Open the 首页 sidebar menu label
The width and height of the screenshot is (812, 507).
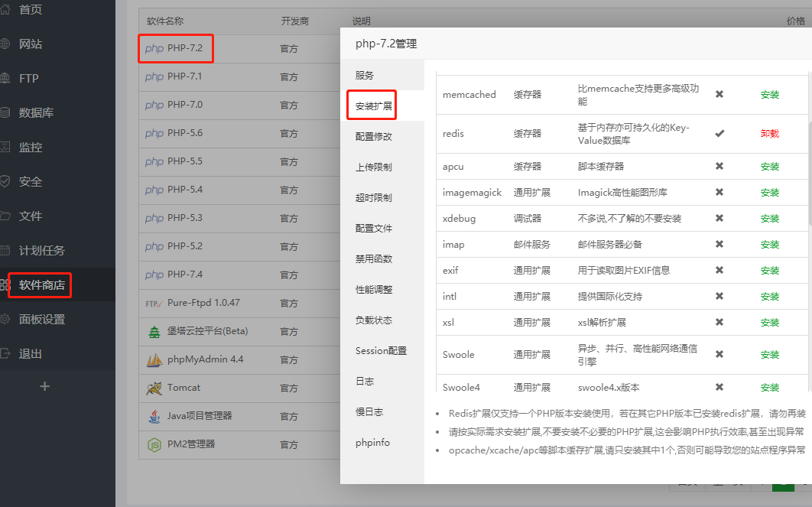(31, 9)
